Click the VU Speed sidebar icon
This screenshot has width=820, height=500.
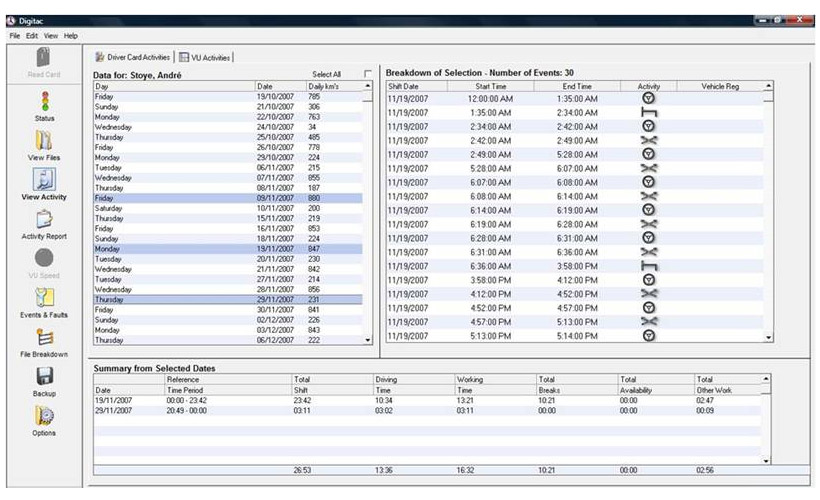click(44, 258)
